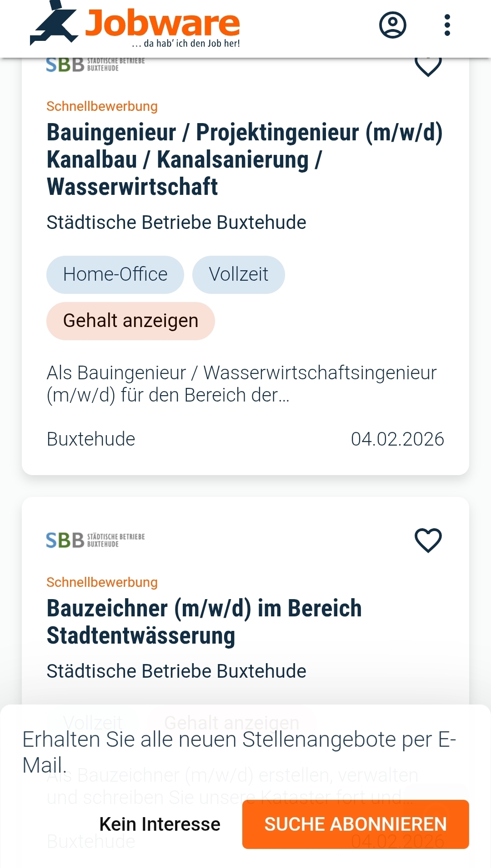The image size is (491, 868).
Task: Select the Städtische Betriebe Buxtehude company name, first card
Action: (176, 223)
